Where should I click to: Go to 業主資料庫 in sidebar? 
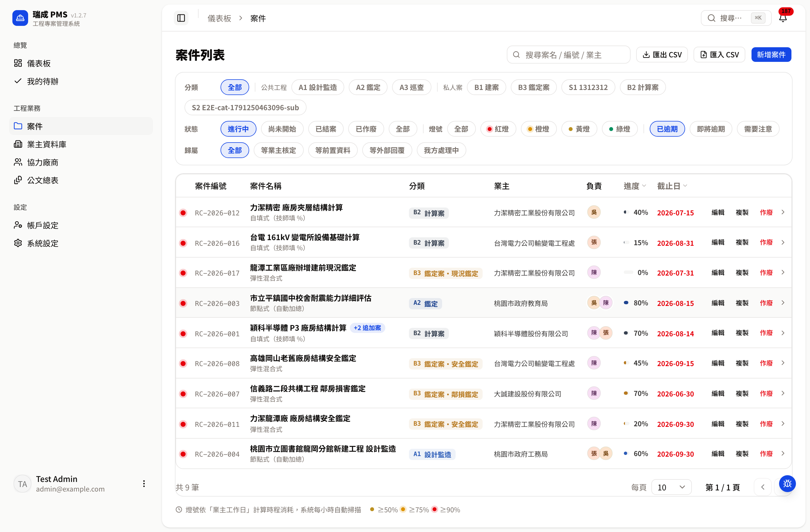[81, 144]
